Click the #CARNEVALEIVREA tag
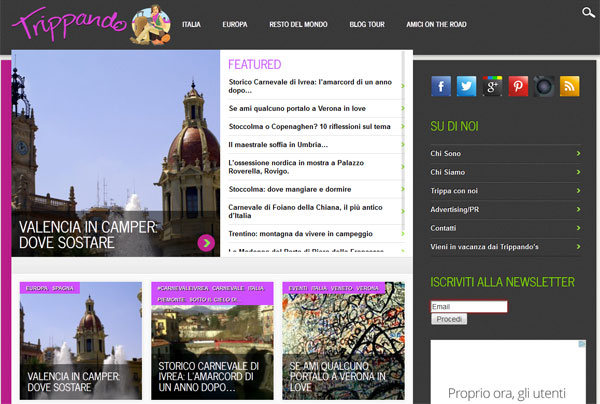This screenshot has width=600, height=404. (x=183, y=288)
